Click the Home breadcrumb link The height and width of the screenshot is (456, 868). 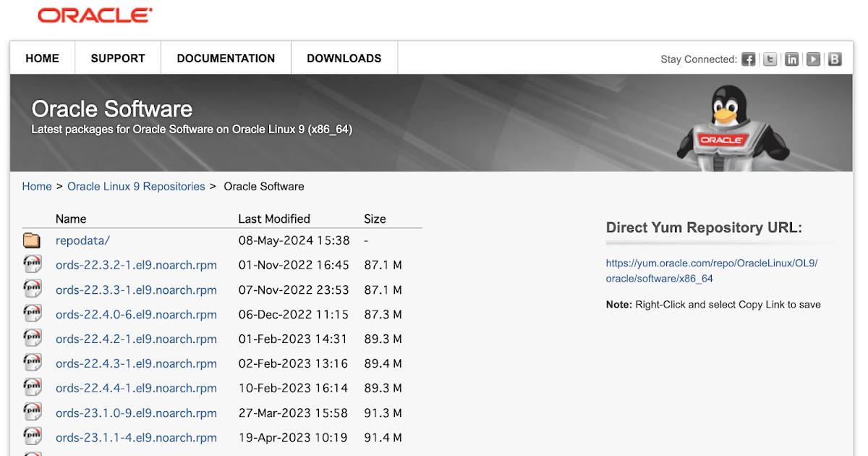pyautogui.click(x=37, y=186)
